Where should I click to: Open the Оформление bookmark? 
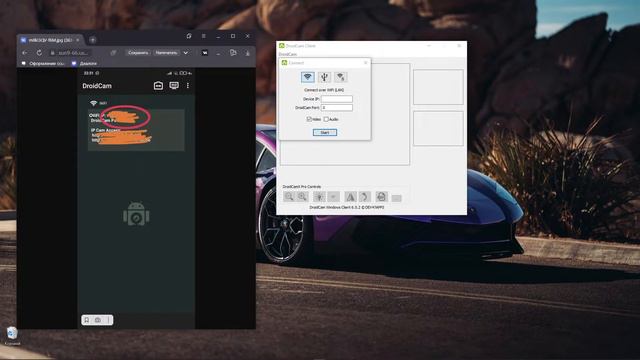[43, 64]
